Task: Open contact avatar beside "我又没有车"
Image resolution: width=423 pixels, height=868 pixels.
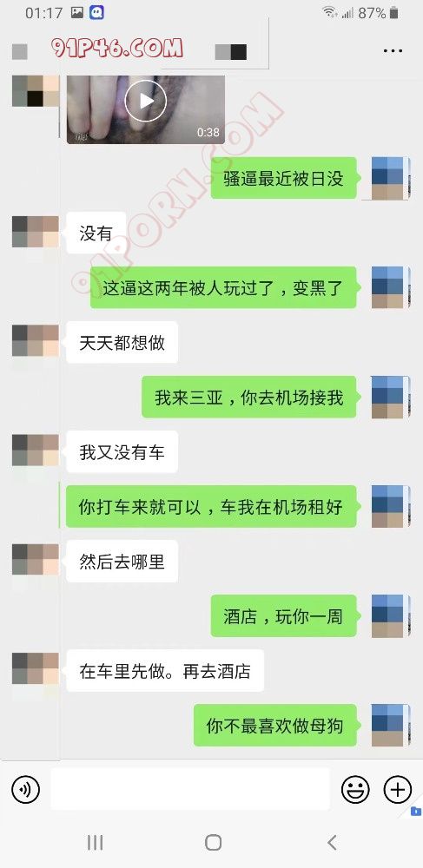Action: (x=36, y=450)
